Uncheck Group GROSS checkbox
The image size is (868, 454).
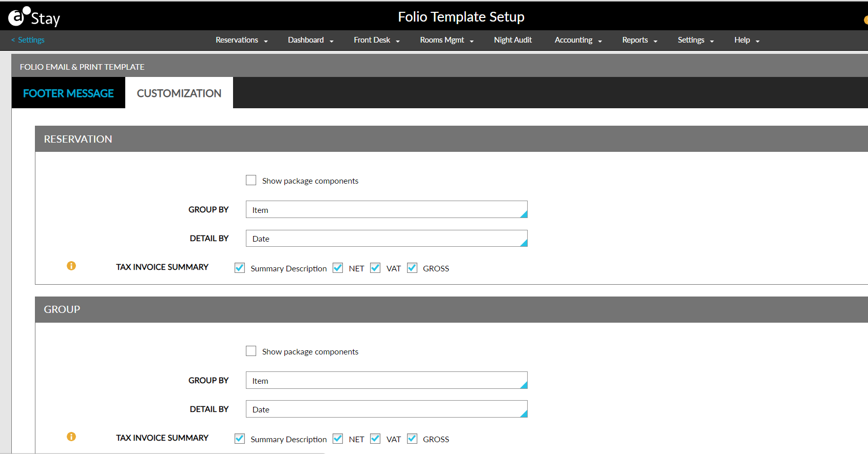tap(412, 439)
